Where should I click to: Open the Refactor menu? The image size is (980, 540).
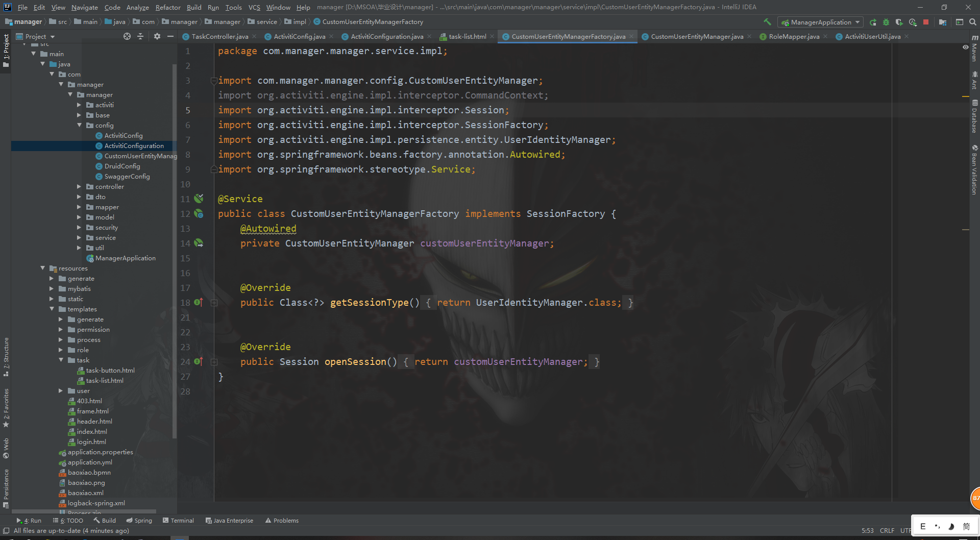[x=168, y=7]
